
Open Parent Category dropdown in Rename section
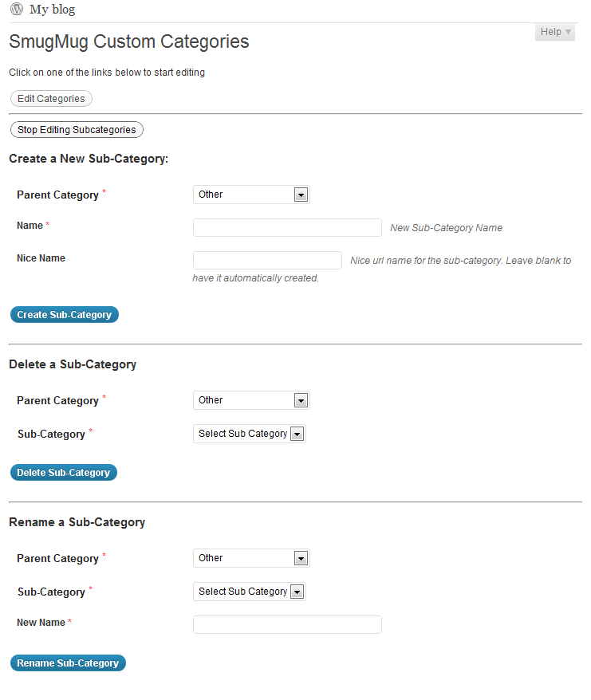(251, 558)
